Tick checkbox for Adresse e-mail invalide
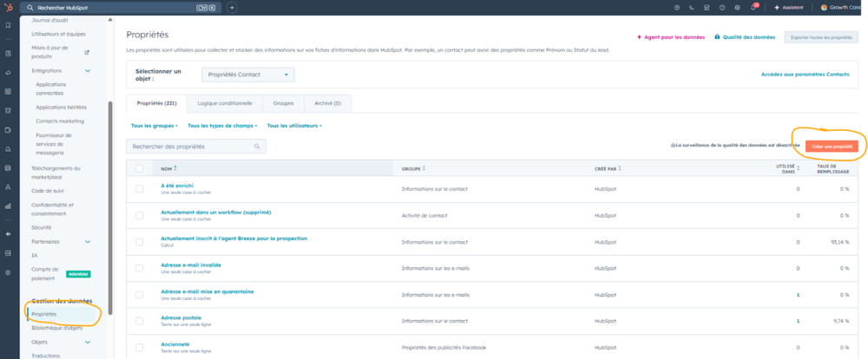The width and height of the screenshot is (868, 359). [x=140, y=268]
